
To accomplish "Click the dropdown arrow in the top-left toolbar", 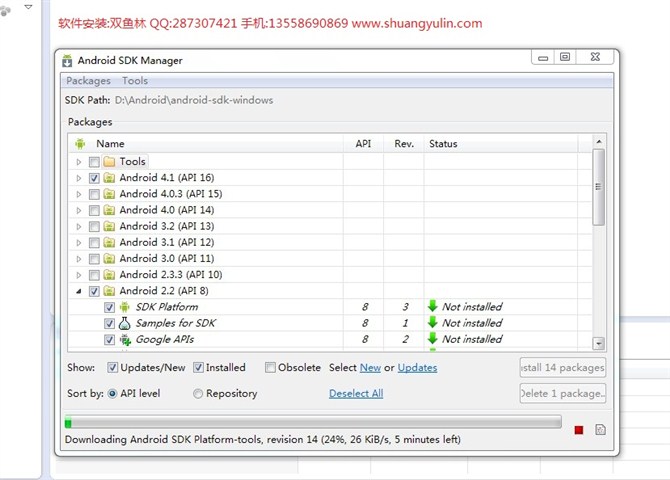I will click(x=28, y=7).
